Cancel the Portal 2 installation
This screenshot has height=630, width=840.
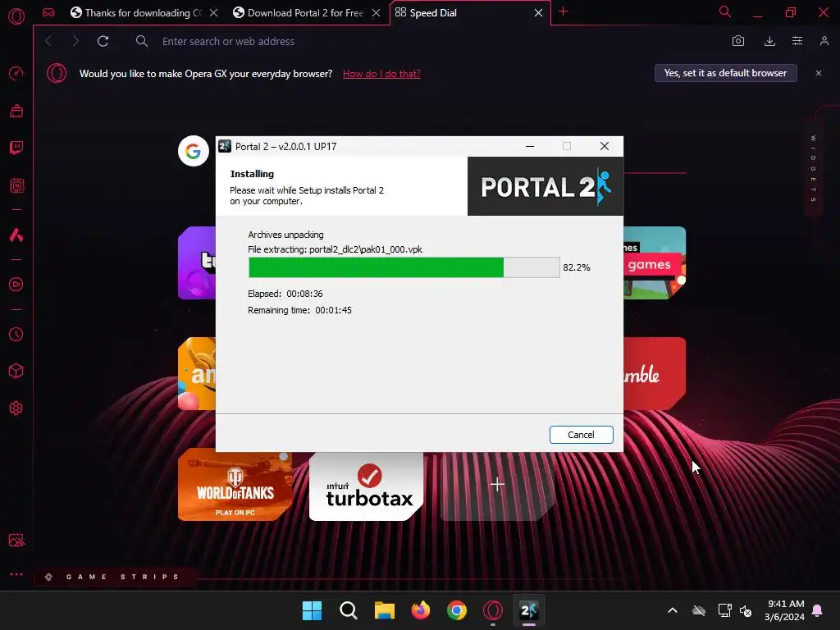(x=582, y=435)
